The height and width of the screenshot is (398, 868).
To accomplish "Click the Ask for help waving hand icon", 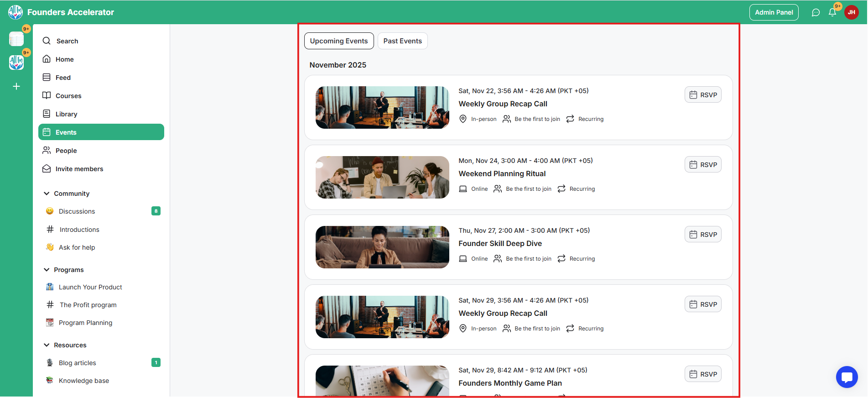I will (x=50, y=247).
